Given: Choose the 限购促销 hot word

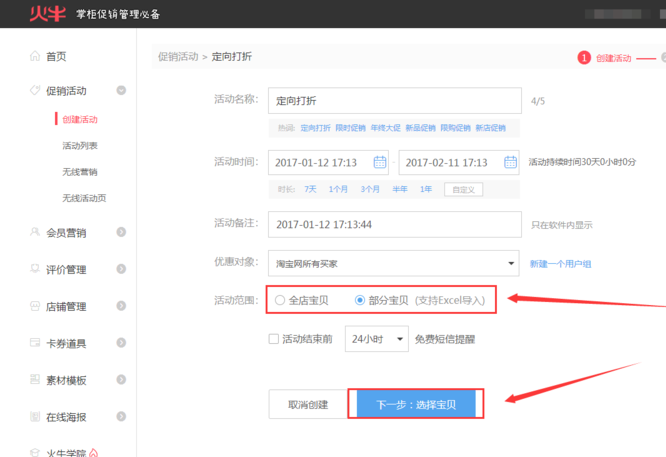Looking at the screenshot, I should click(455, 128).
